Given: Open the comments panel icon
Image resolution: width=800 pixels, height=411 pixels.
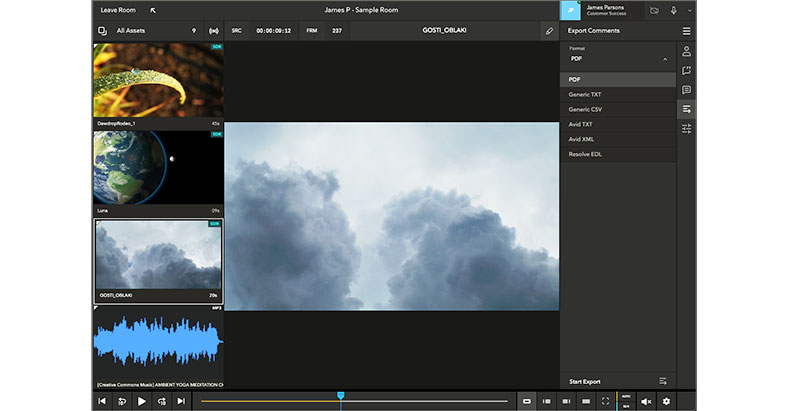Looking at the screenshot, I should (686, 90).
